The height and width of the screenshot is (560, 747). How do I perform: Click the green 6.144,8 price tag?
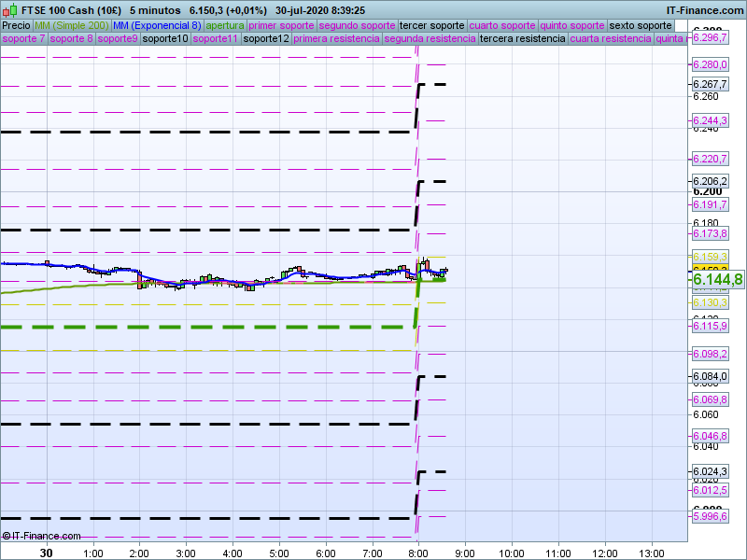pos(717,279)
